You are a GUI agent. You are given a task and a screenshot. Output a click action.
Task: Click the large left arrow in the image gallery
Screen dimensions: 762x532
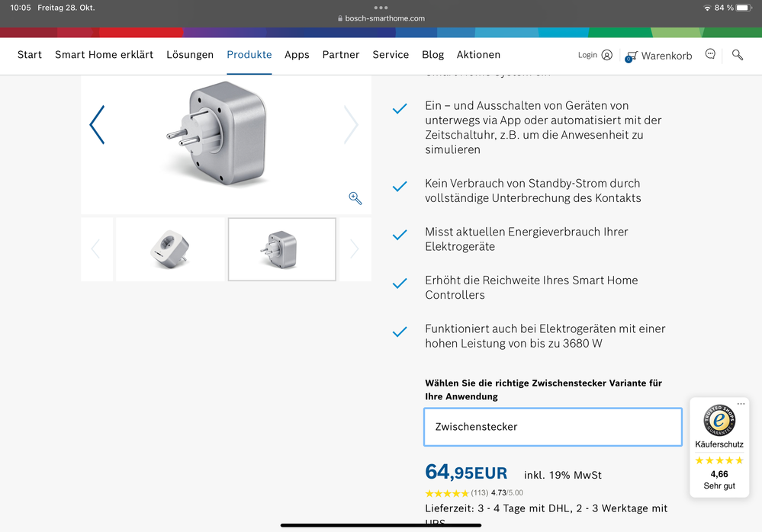(98, 124)
